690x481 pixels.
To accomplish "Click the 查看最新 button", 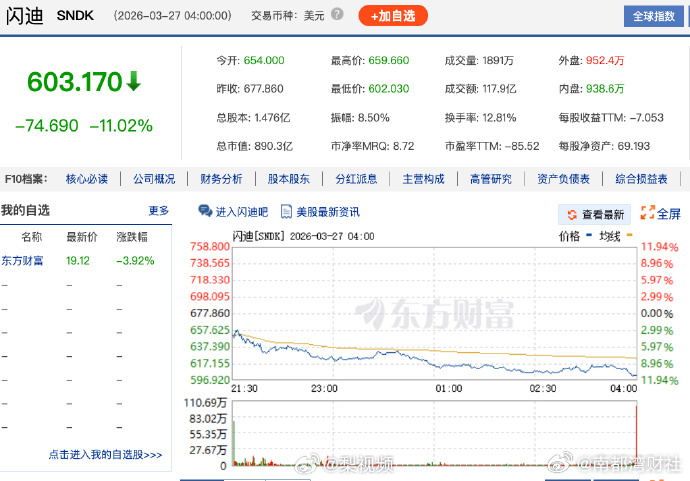I will (594, 214).
